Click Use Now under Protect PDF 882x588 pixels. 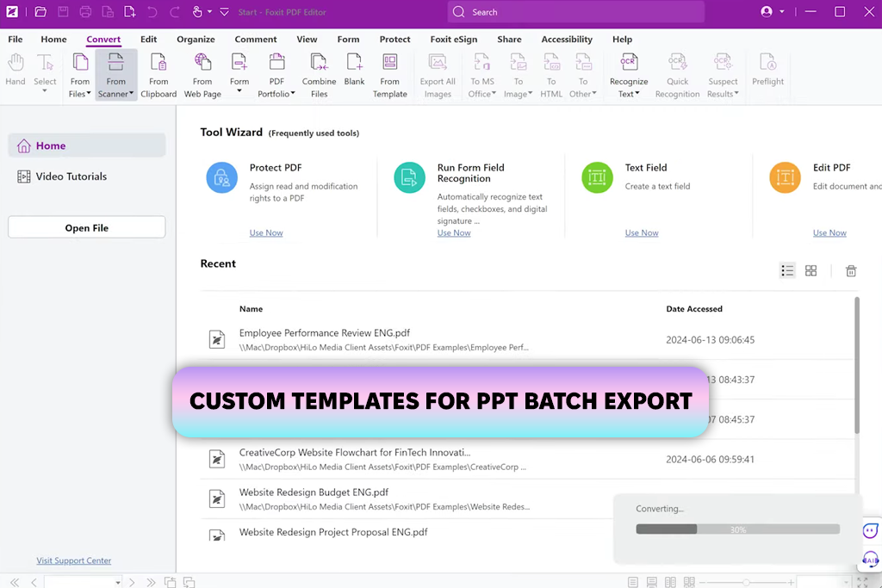click(x=266, y=232)
